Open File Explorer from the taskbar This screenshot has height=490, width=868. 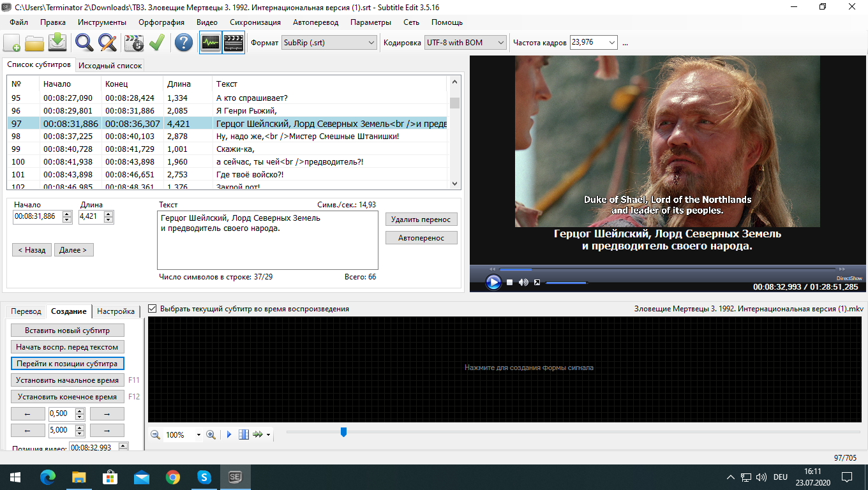pos(79,477)
